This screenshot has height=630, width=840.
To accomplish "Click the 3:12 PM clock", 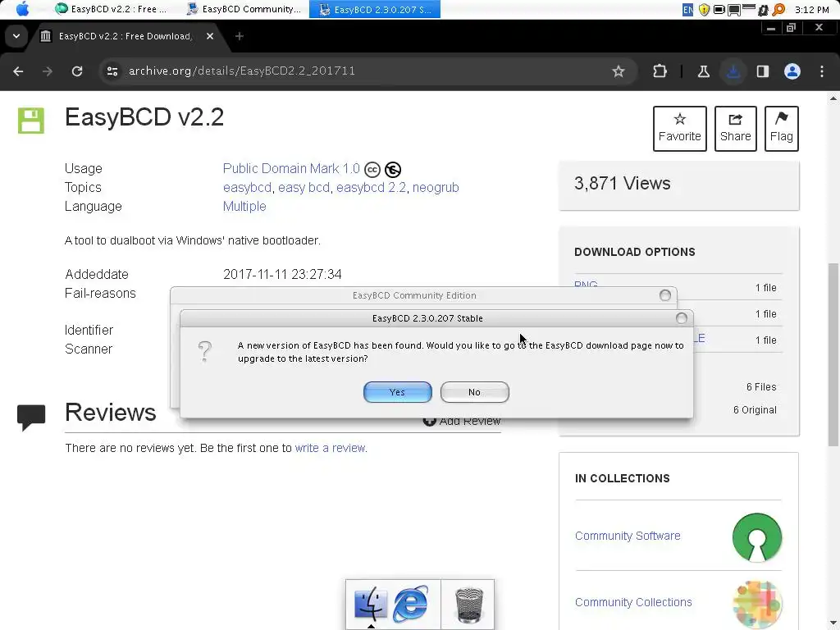I will [812, 10].
